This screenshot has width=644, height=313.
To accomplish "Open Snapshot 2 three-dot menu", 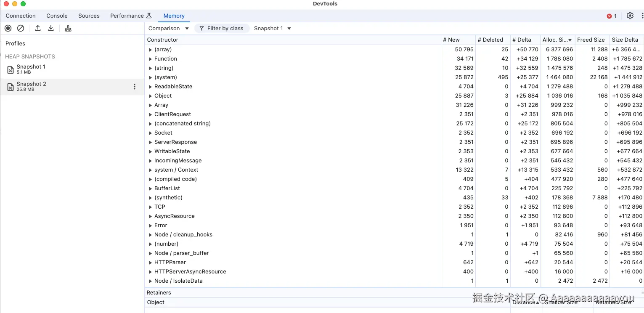I will [135, 87].
